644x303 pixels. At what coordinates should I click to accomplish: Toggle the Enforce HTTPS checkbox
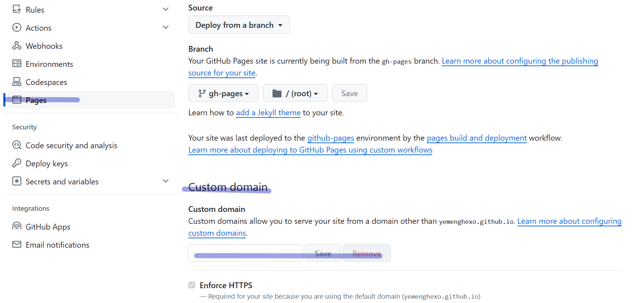pos(192,285)
